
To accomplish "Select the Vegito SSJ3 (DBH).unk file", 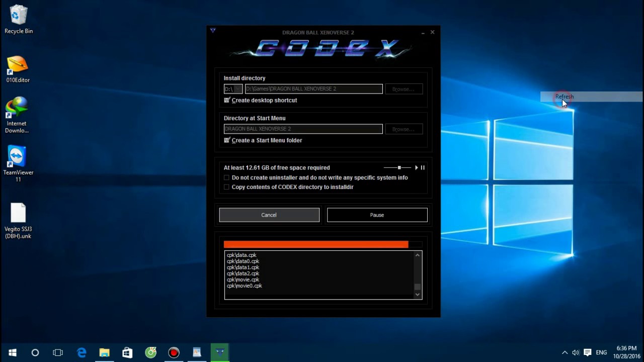I will tap(18, 221).
